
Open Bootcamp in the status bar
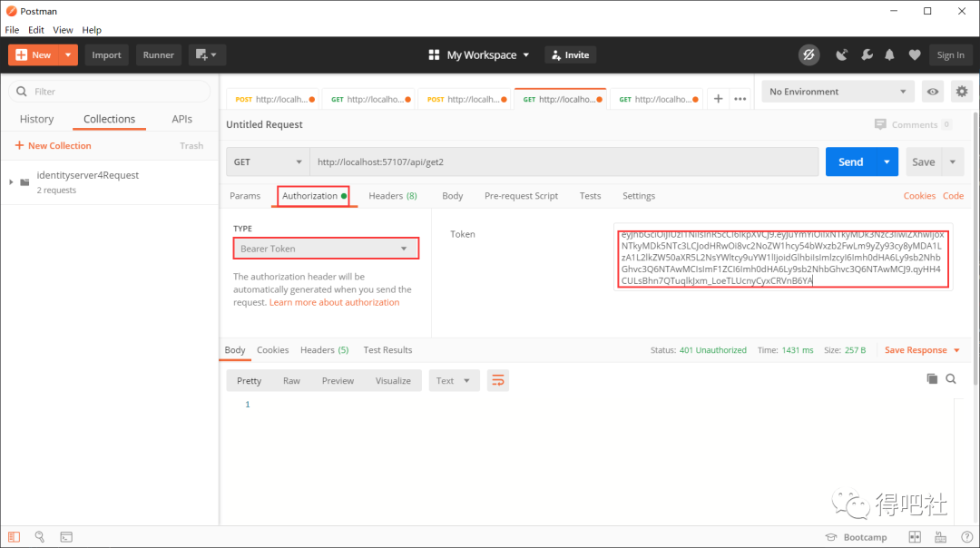click(856, 537)
